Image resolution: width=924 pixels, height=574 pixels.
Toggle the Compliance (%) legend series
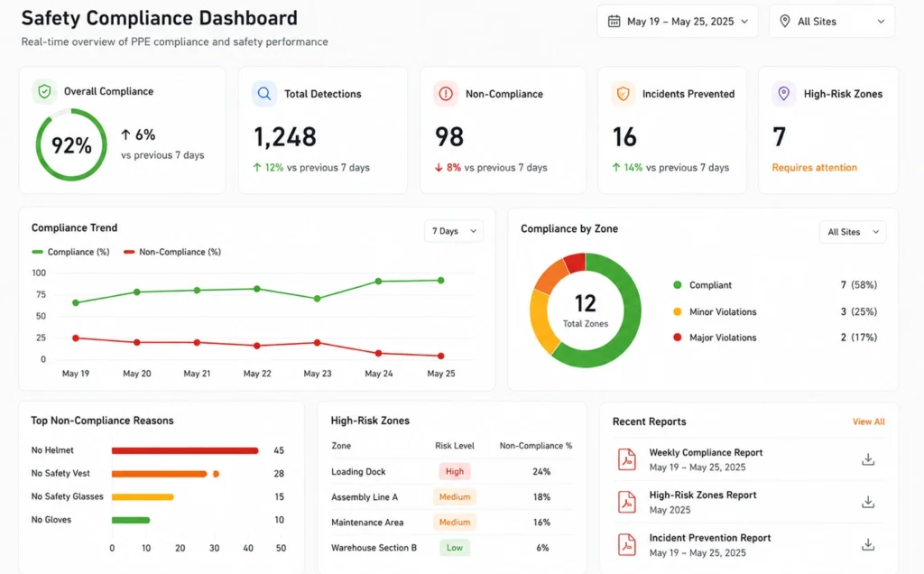tap(70, 252)
